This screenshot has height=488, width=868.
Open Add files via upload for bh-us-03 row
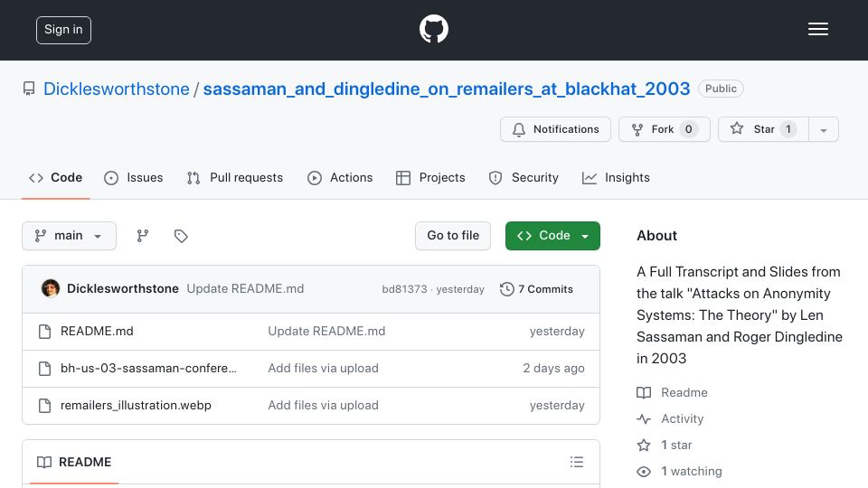click(324, 369)
